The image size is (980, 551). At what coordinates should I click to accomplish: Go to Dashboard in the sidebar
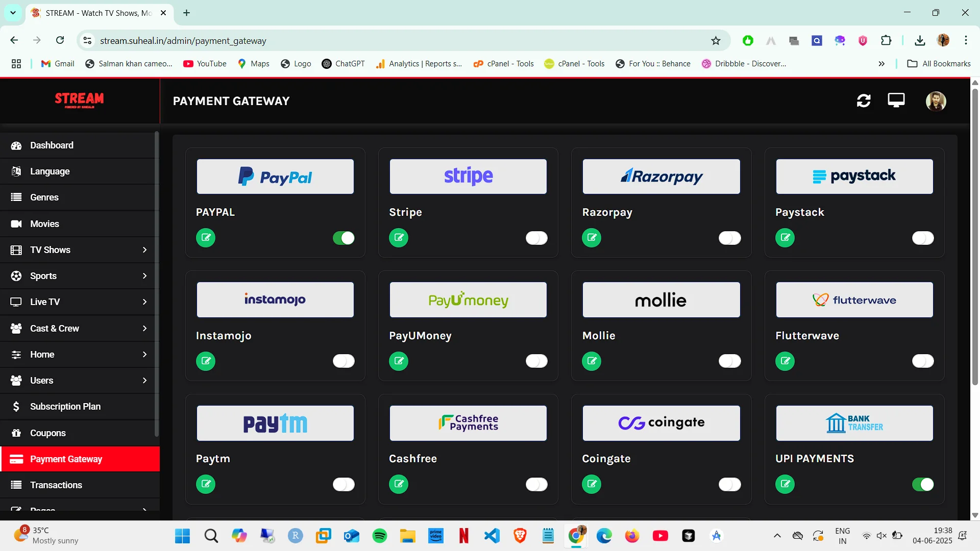79,145
